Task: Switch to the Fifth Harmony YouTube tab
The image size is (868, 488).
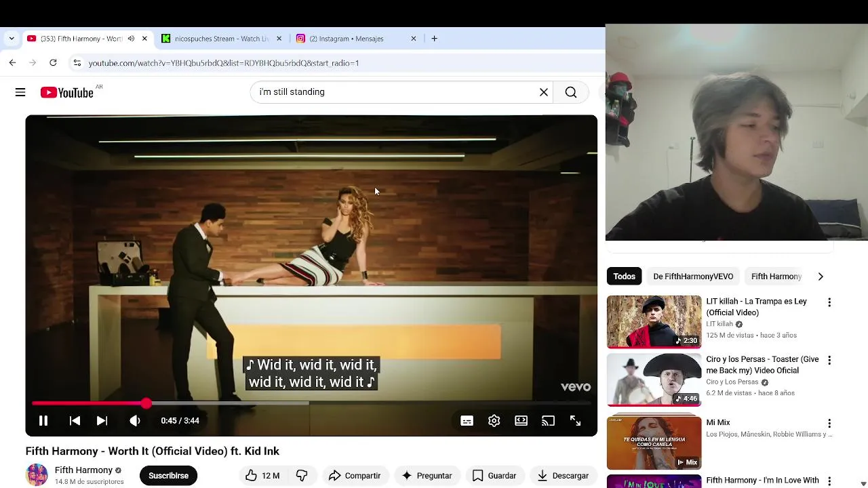Action: [81, 39]
